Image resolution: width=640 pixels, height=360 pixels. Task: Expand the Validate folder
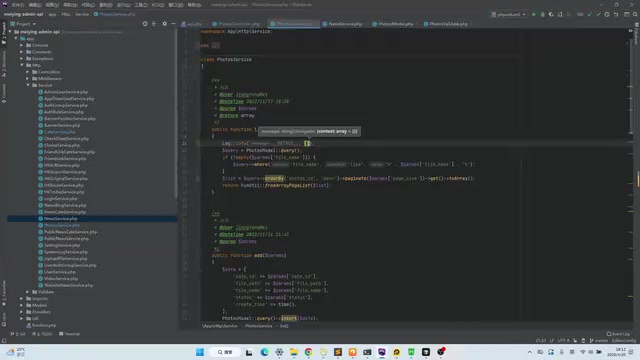click(x=28, y=292)
